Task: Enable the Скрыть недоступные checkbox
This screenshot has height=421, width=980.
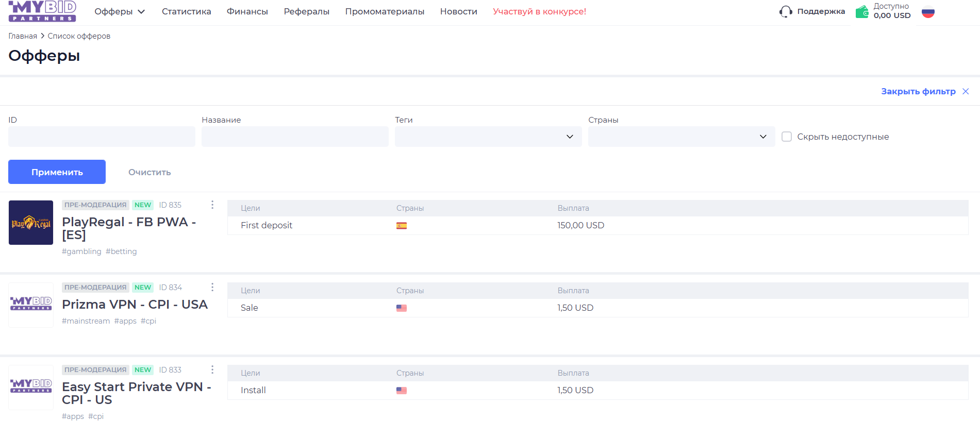Action: 787,137
